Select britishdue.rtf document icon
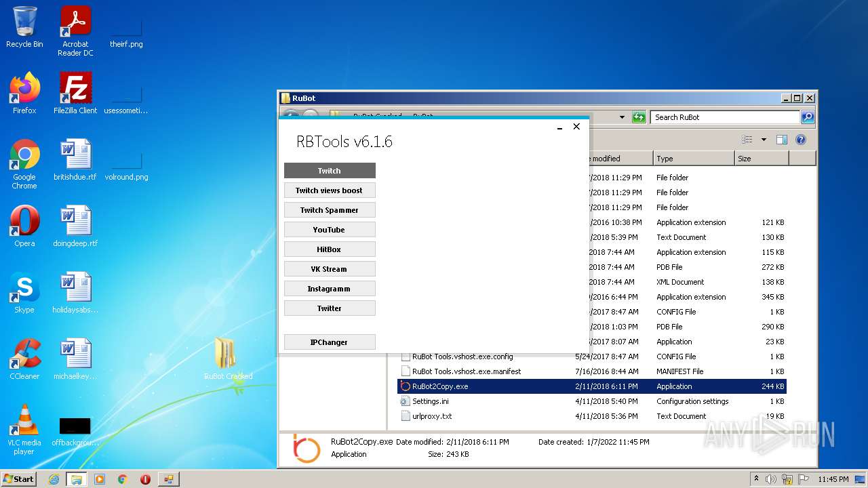The height and width of the screenshot is (488, 868). coord(75,160)
